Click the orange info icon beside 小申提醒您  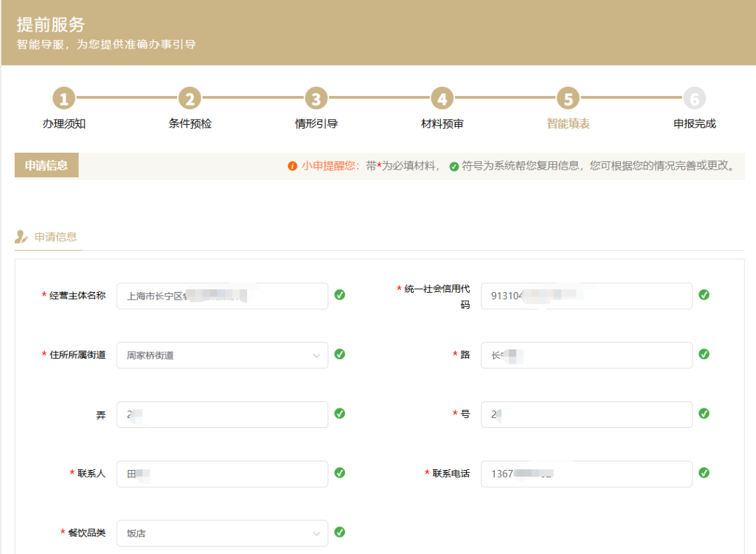click(x=293, y=166)
